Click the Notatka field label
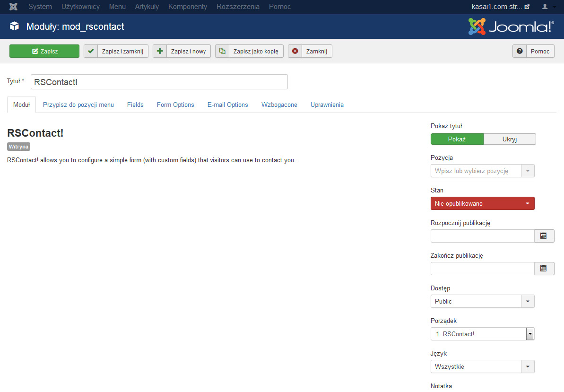564x392 pixels. pyautogui.click(x=442, y=386)
